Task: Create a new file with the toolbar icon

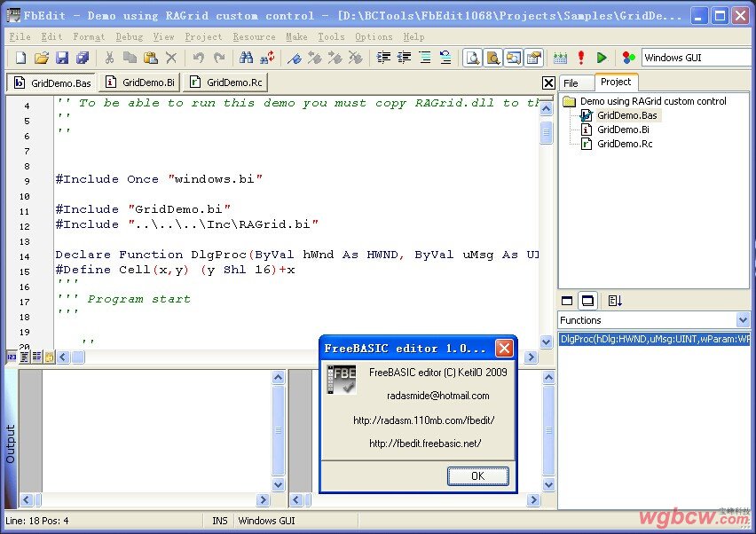Action: coord(20,58)
